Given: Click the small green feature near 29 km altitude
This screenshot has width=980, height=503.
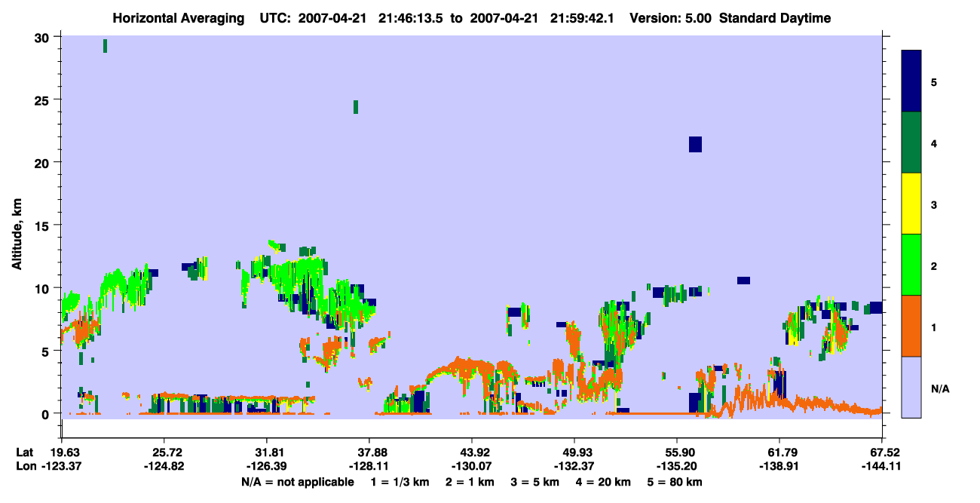Looking at the screenshot, I should [x=105, y=46].
